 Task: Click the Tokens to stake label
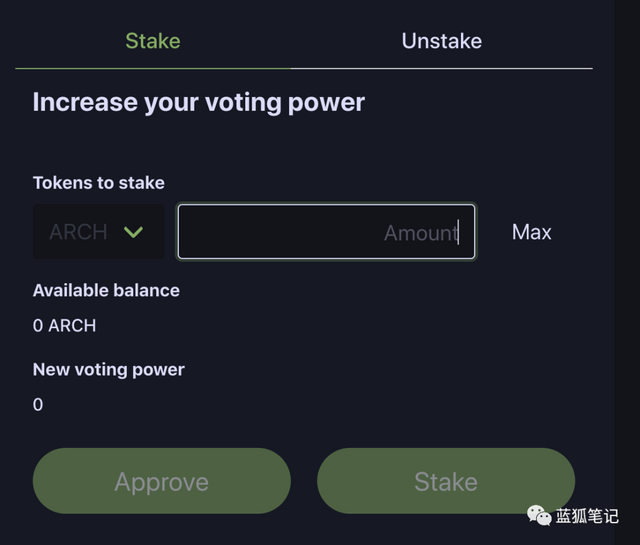point(98,183)
